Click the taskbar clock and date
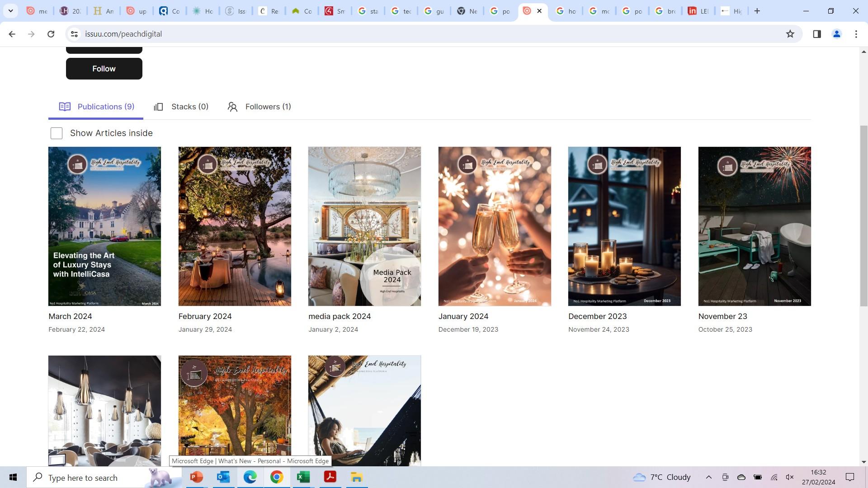868x488 pixels. coord(818,478)
